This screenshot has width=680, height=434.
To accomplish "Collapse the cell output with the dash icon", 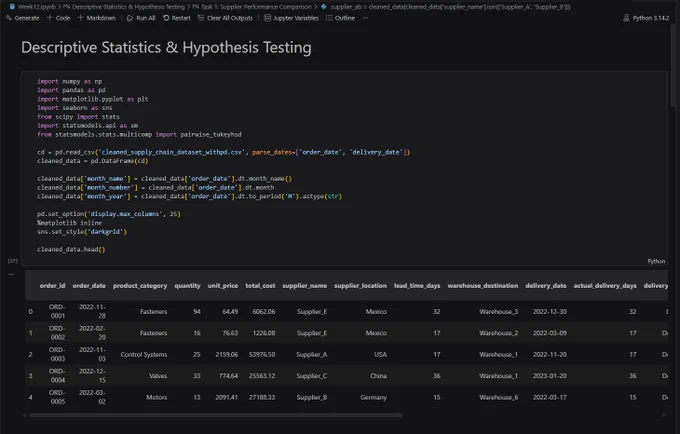I will (x=11, y=274).
